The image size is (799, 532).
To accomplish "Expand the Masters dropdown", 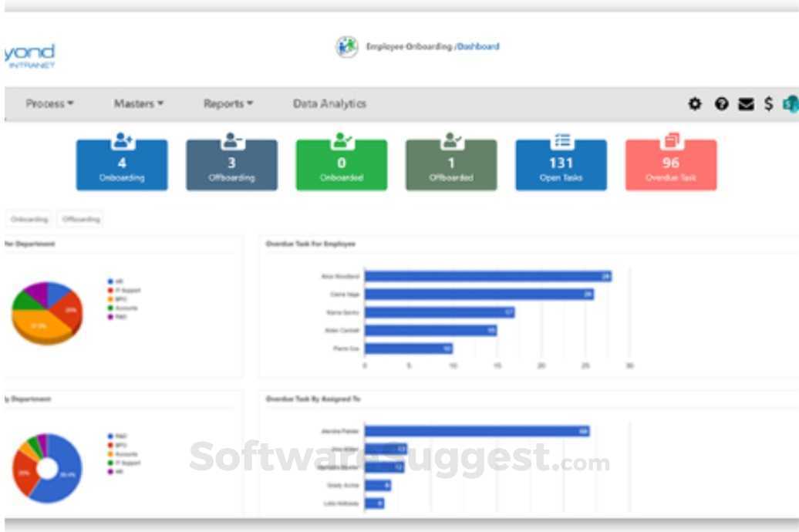I will [x=137, y=103].
